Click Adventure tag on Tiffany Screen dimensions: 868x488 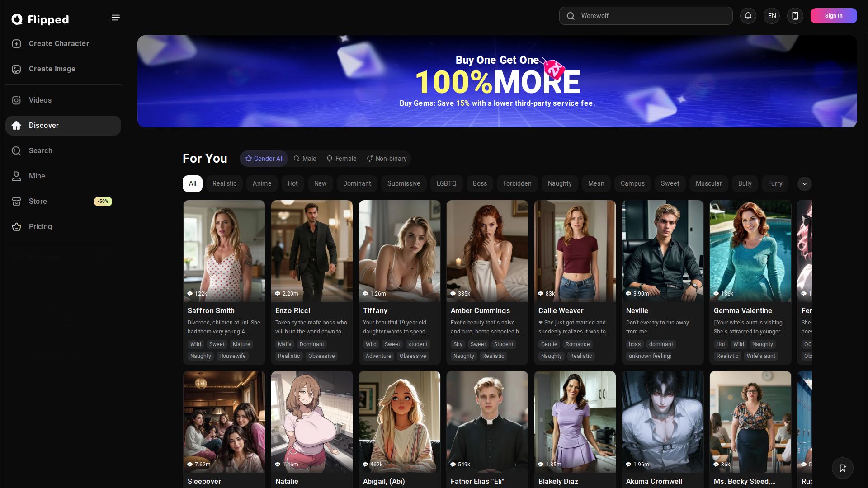point(378,356)
